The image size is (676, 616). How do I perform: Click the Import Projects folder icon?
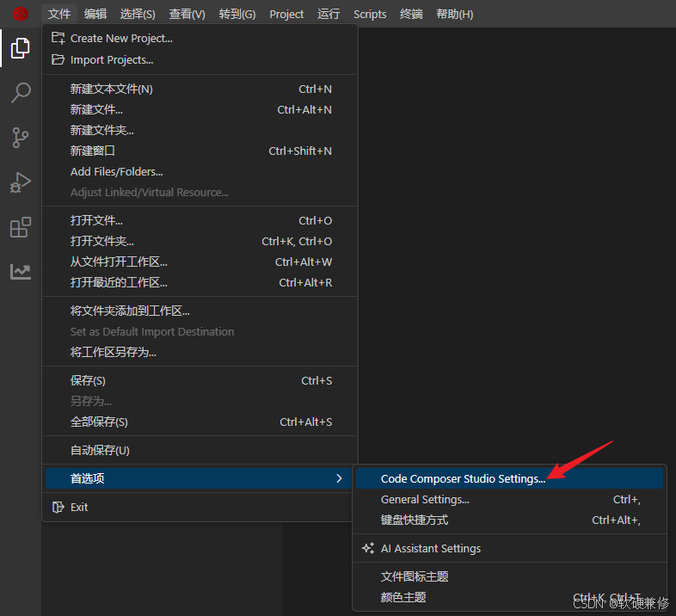(x=58, y=59)
